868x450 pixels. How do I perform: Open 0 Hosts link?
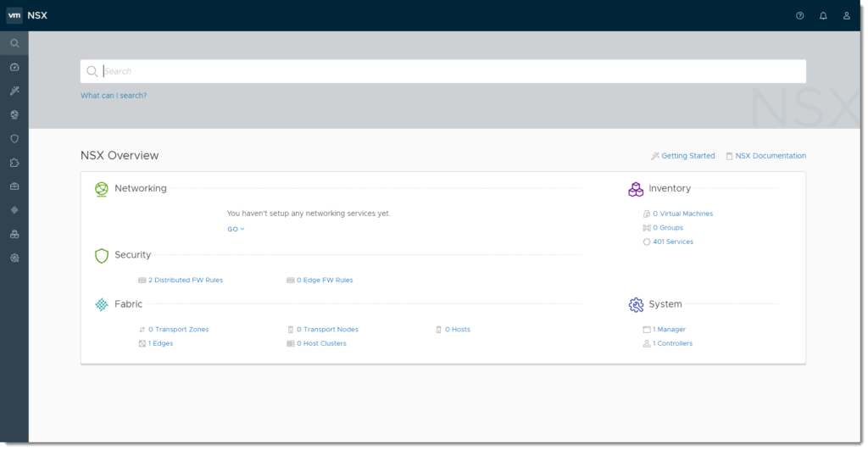click(x=457, y=330)
